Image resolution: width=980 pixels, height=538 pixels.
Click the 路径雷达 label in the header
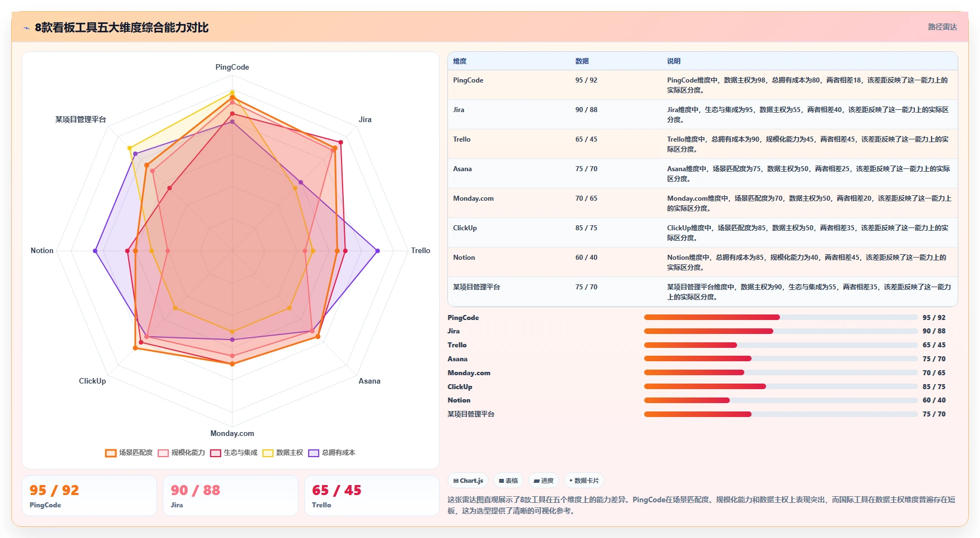coord(942,27)
